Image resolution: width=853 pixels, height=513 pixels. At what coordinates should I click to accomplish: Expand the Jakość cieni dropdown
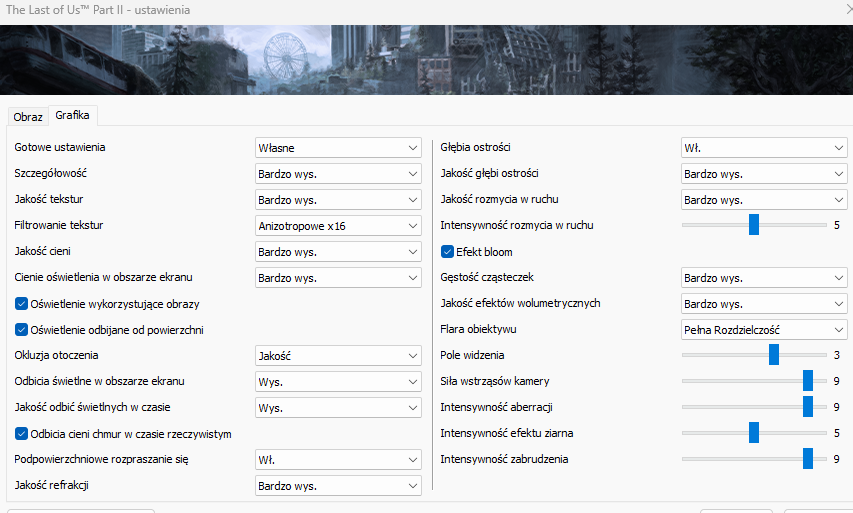[x=338, y=251]
